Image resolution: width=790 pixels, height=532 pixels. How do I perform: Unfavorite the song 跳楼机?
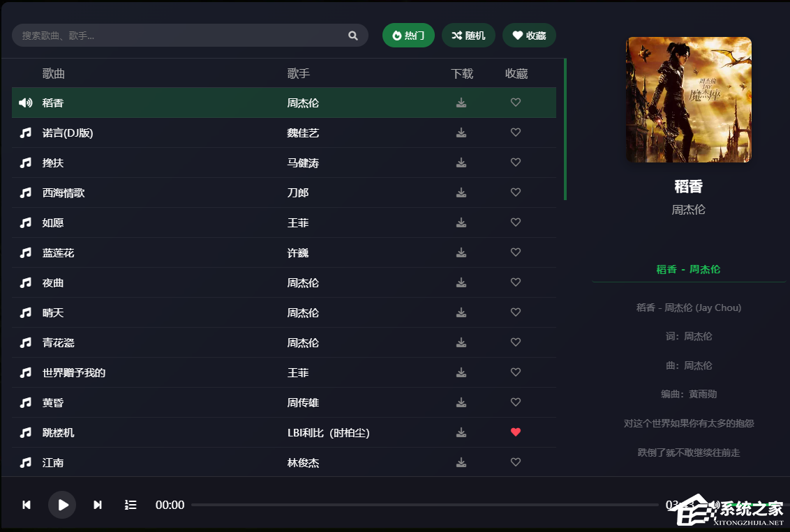tap(515, 432)
